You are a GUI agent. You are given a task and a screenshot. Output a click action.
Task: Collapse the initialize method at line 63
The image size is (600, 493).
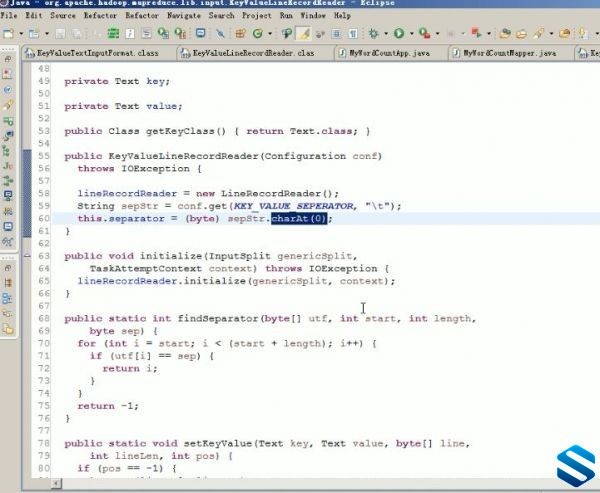point(27,256)
